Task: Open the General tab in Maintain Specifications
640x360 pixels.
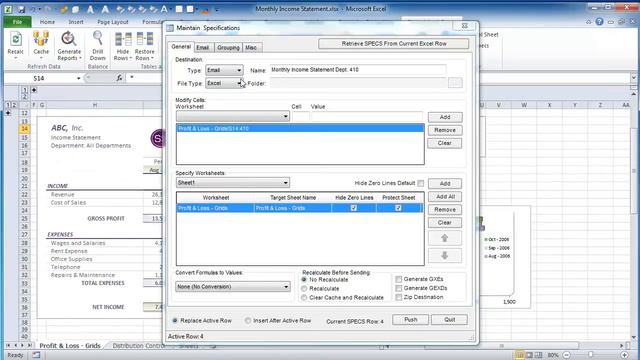Action: [x=181, y=47]
